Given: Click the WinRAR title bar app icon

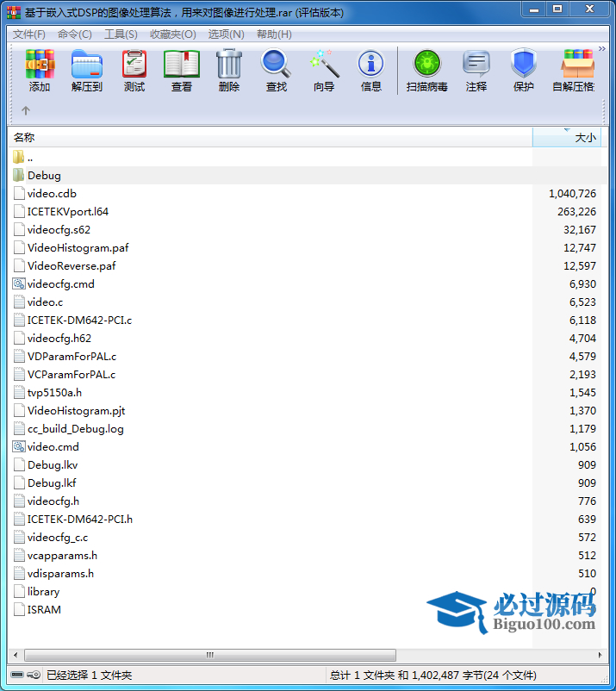Looking at the screenshot, I should [14, 12].
